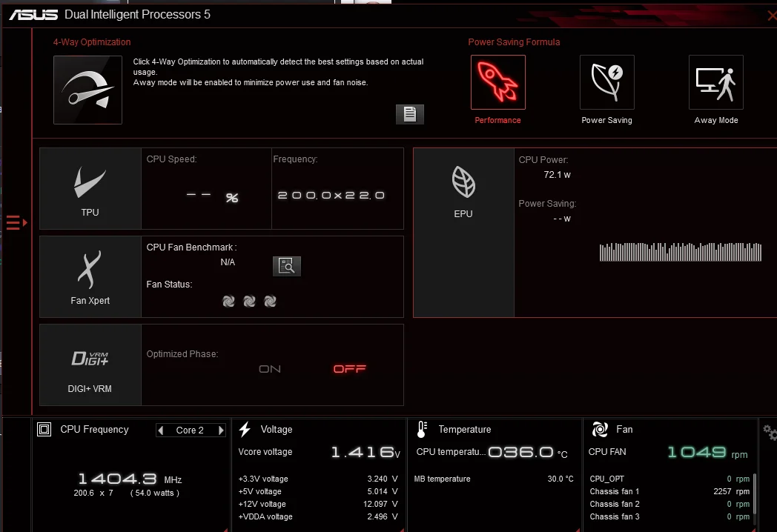777x532 pixels.
Task: Click the CPU_OPT fan row
Action: point(669,479)
